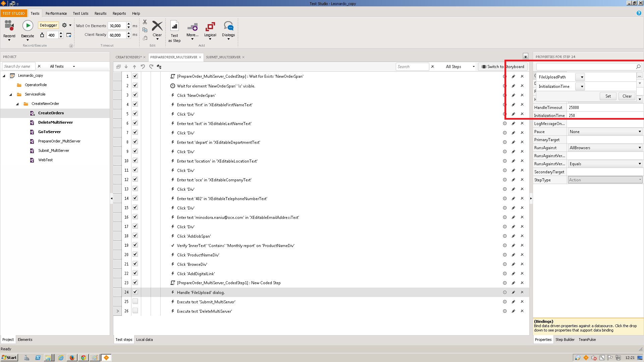Open the All Steps filter dropdown

coord(460,67)
